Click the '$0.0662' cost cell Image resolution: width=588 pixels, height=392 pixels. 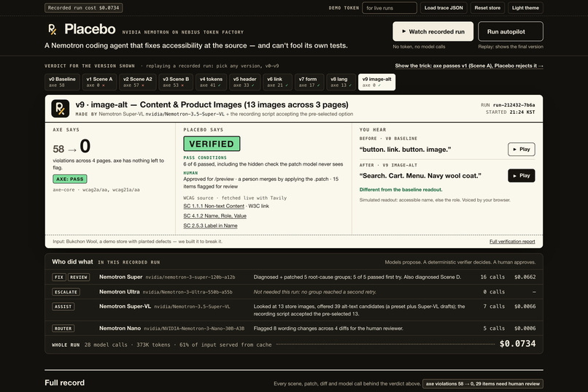[x=525, y=277]
